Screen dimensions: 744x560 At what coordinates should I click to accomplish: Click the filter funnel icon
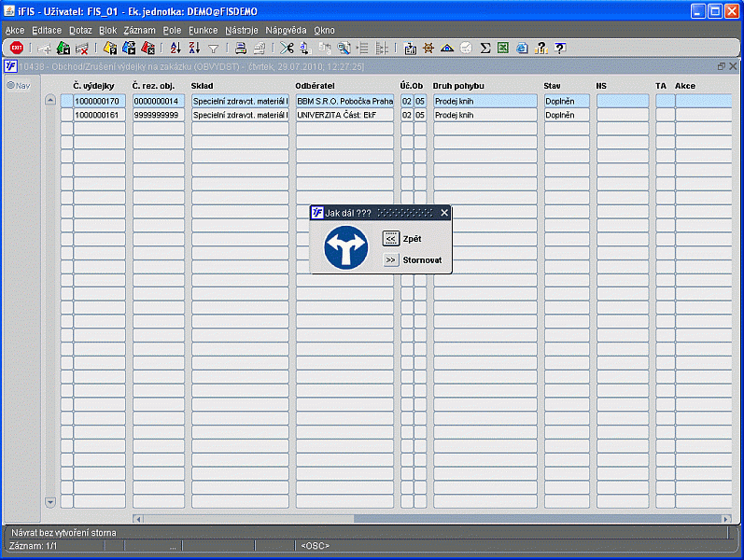point(213,48)
